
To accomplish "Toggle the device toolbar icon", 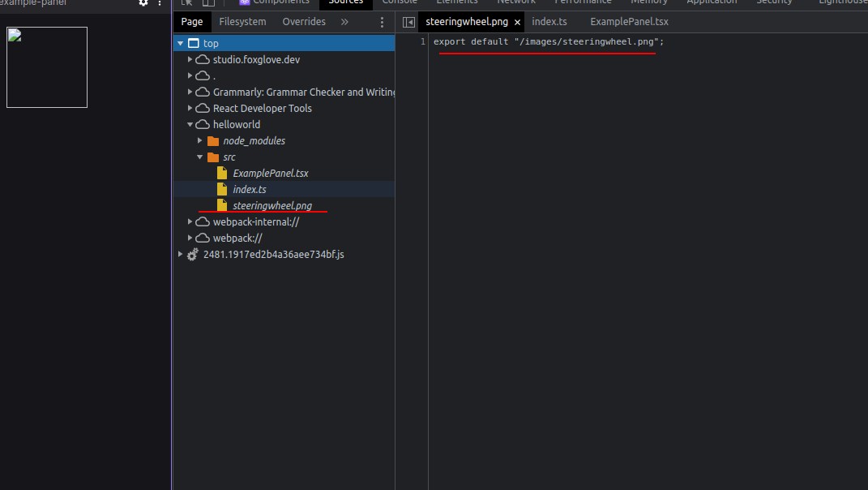I will (x=208, y=2).
